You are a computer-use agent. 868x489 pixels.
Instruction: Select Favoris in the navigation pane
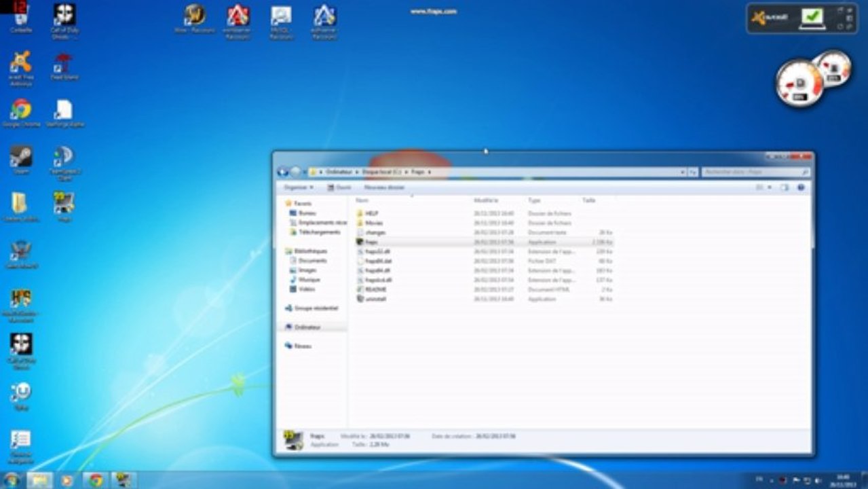coord(299,203)
